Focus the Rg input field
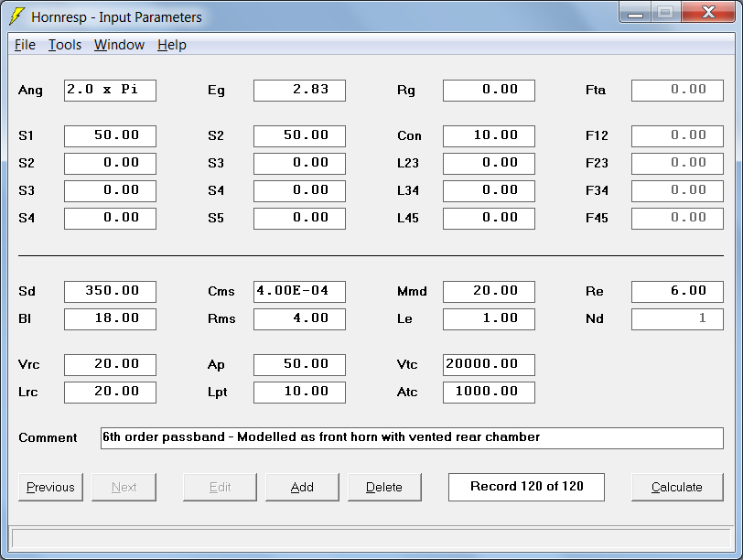 click(489, 91)
